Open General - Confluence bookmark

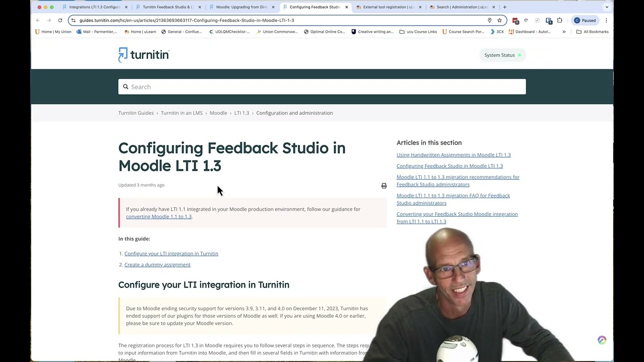(x=181, y=32)
